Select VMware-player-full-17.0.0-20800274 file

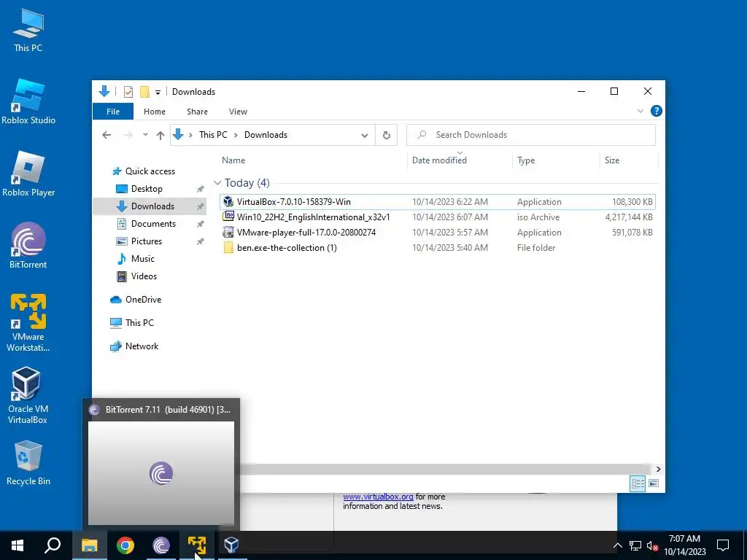tap(438, 233)
